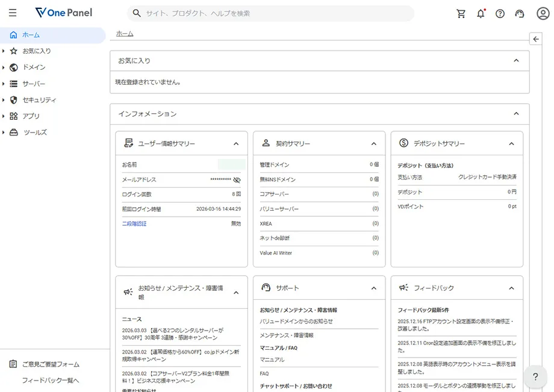Click the support headset icon in header

pos(520,13)
